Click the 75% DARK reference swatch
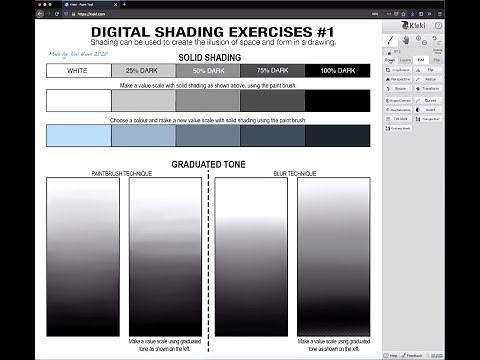Screen dimensions: 480x360 pyautogui.click(x=272, y=71)
